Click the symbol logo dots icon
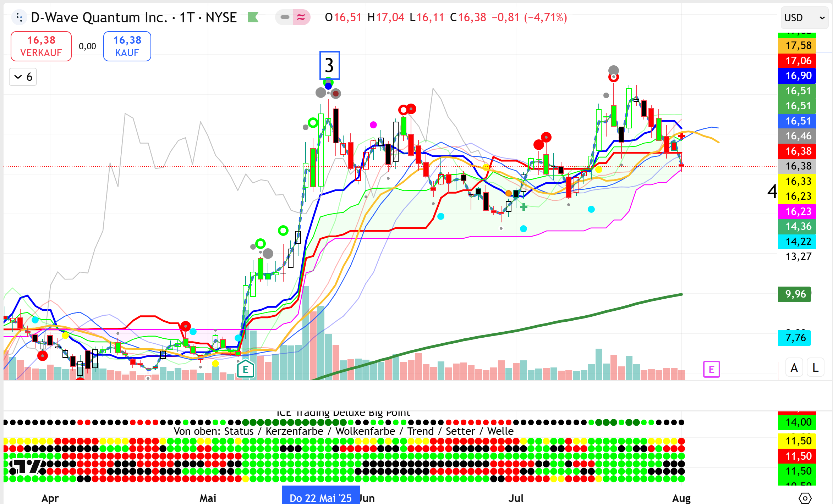 pyautogui.click(x=19, y=17)
